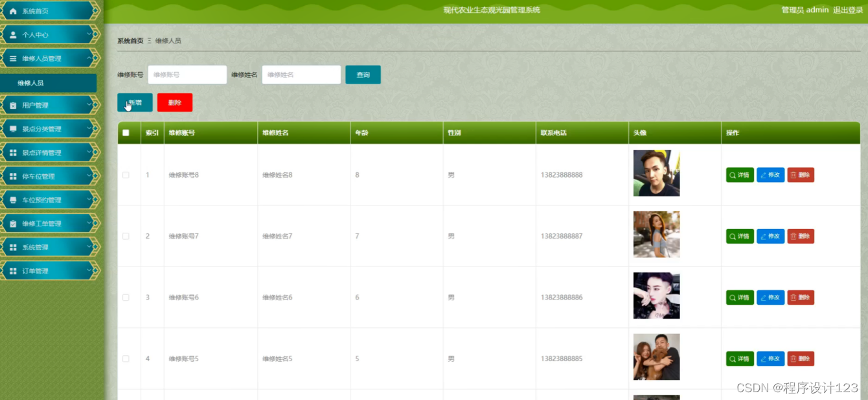
Task: Click the 系统首页 breadcrumb link
Action: pyautogui.click(x=130, y=41)
